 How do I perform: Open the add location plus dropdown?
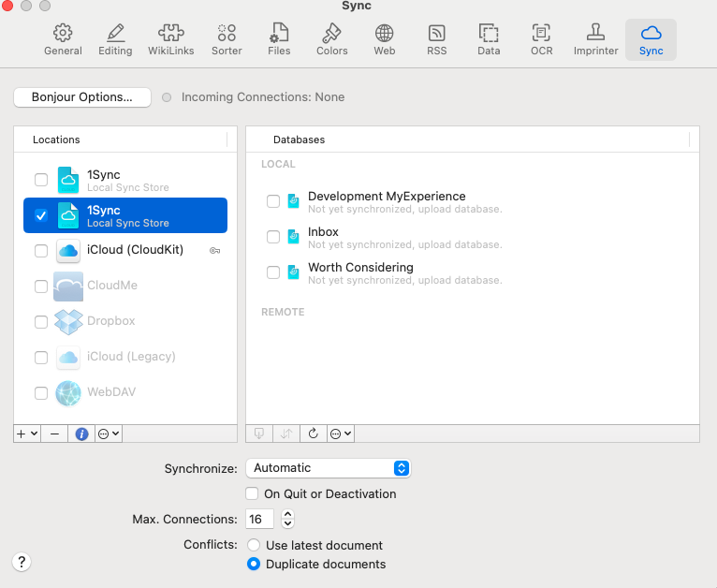pyautogui.click(x=27, y=434)
